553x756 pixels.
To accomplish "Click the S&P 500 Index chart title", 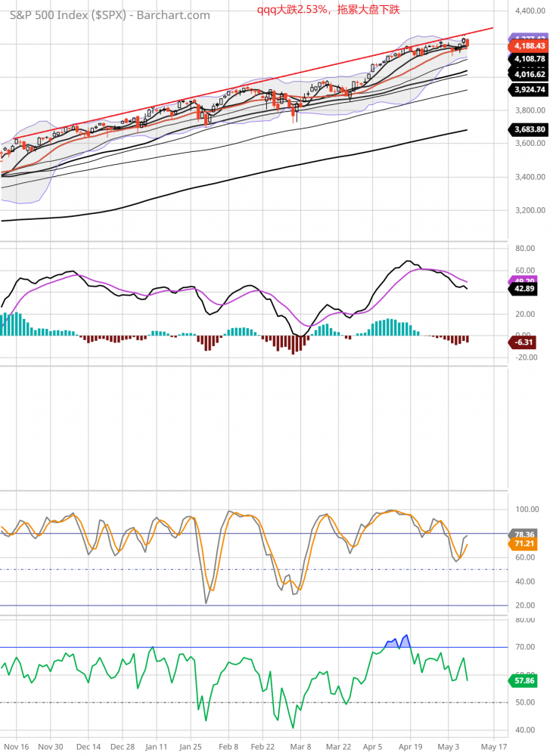I will 110,15.
